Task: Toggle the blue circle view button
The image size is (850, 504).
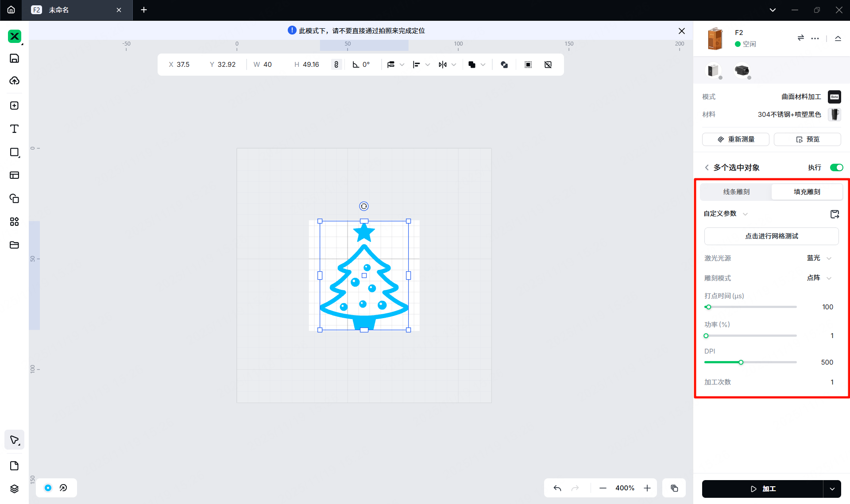Action: coord(48,488)
